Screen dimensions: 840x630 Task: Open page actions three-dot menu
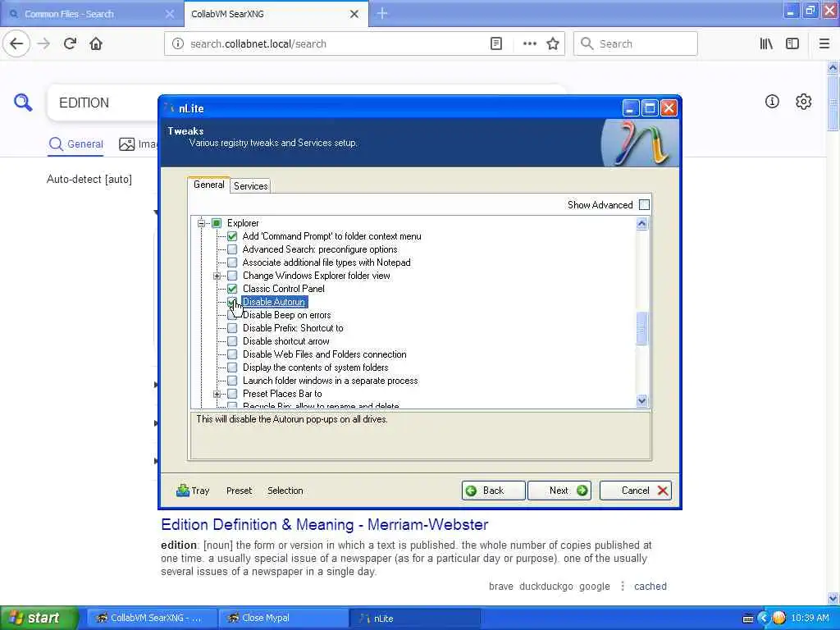click(529, 43)
